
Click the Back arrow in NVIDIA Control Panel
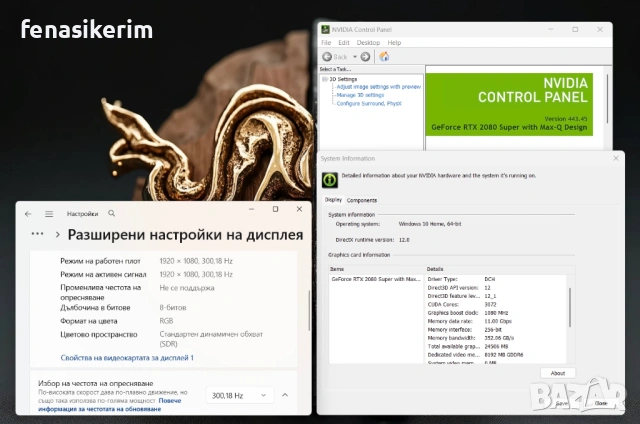tap(327, 57)
